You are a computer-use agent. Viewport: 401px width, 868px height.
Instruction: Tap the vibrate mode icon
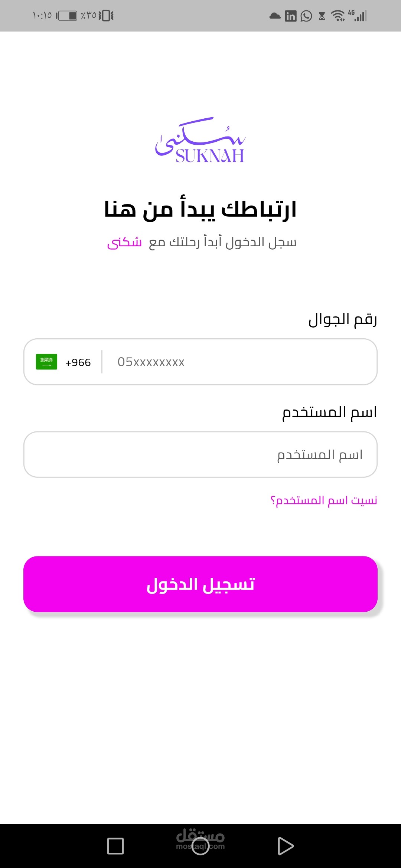pos(106,16)
